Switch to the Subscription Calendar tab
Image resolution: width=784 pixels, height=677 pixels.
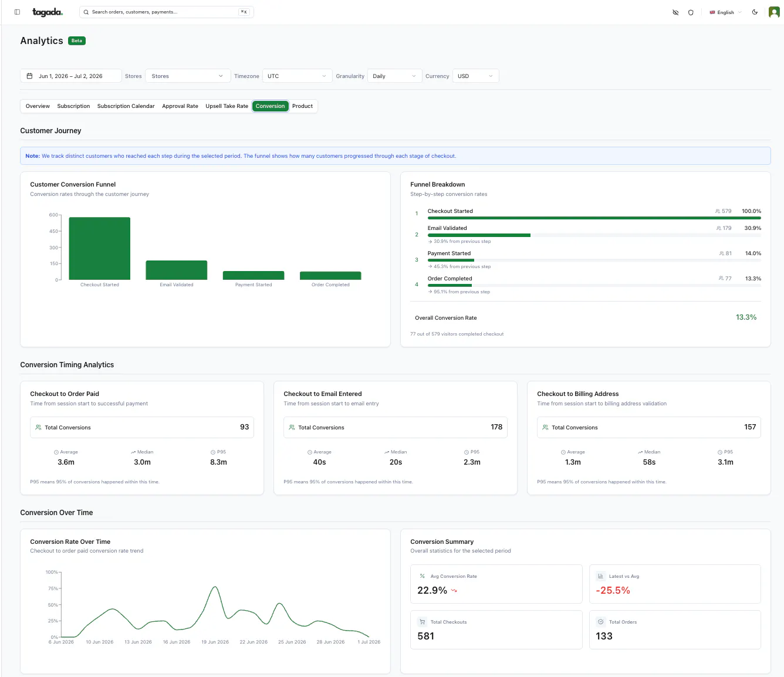pyautogui.click(x=126, y=106)
